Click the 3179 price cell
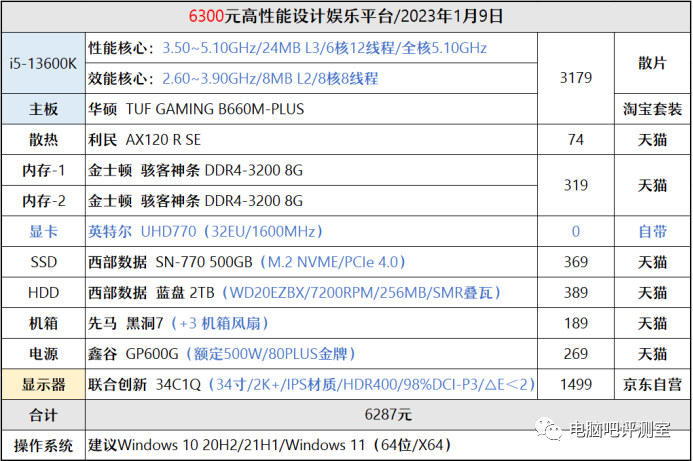 click(x=575, y=78)
